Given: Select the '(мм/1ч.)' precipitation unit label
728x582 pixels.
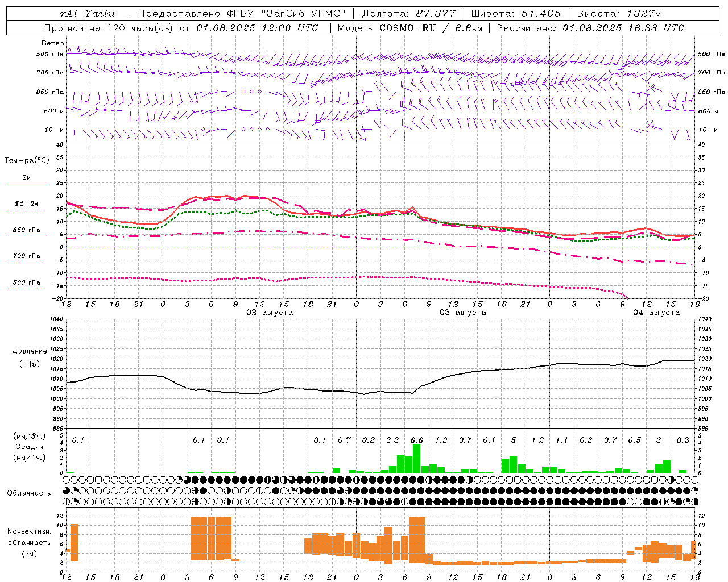Looking at the screenshot, I should (x=30, y=458).
